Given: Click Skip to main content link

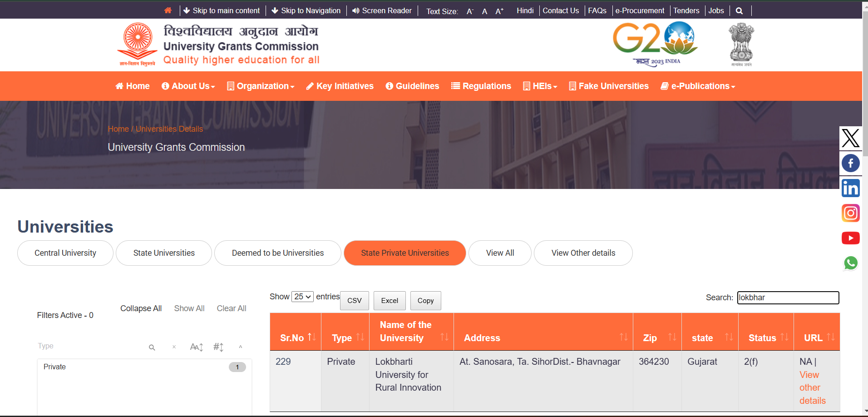Looking at the screenshot, I should [222, 10].
